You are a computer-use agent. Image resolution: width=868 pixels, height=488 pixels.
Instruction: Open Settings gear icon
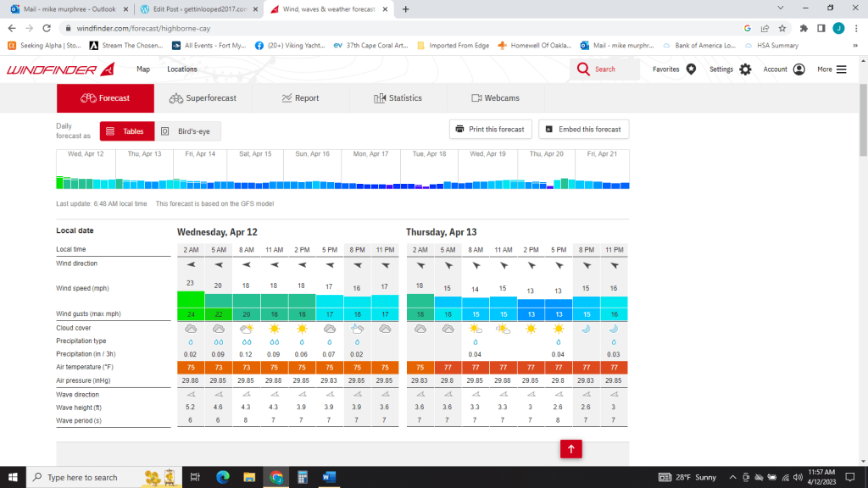745,69
